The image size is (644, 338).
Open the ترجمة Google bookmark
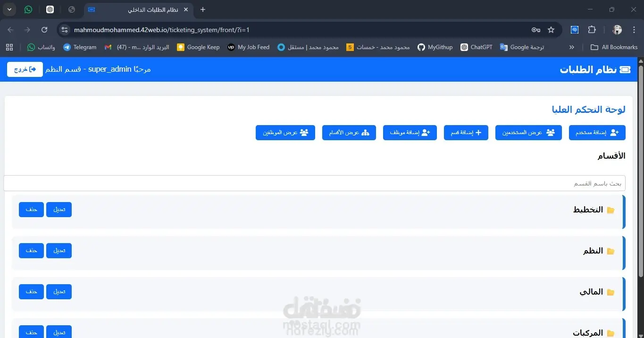pos(522,47)
